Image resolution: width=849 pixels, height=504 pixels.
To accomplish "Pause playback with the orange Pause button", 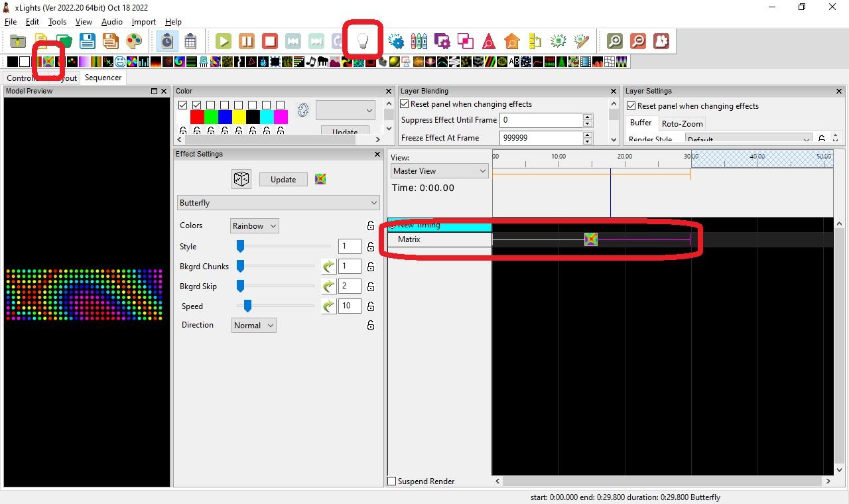I will coord(247,41).
